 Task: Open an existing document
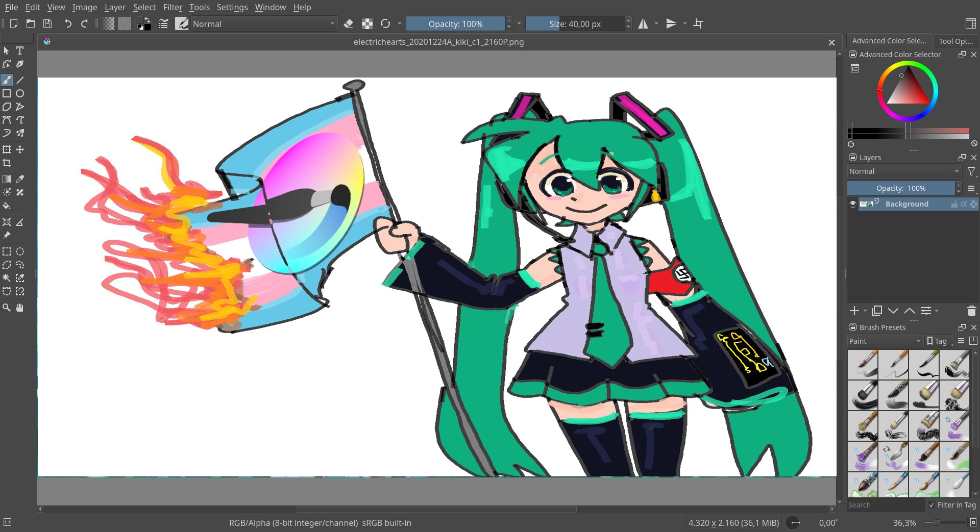(x=31, y=23)
